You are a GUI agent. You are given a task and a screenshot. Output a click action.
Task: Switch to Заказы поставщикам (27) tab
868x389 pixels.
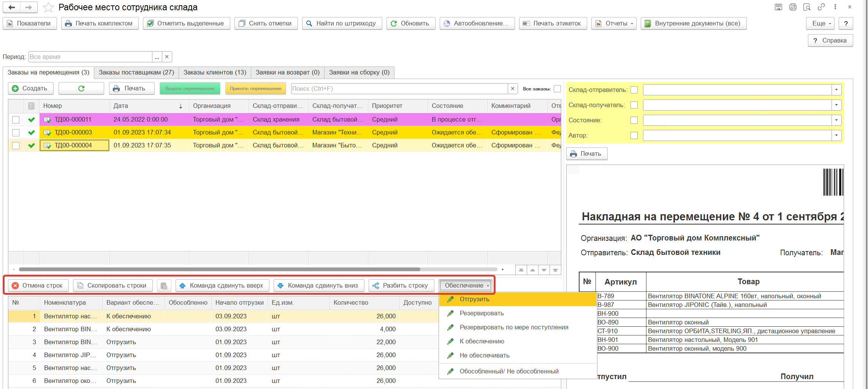click(136, 73)
